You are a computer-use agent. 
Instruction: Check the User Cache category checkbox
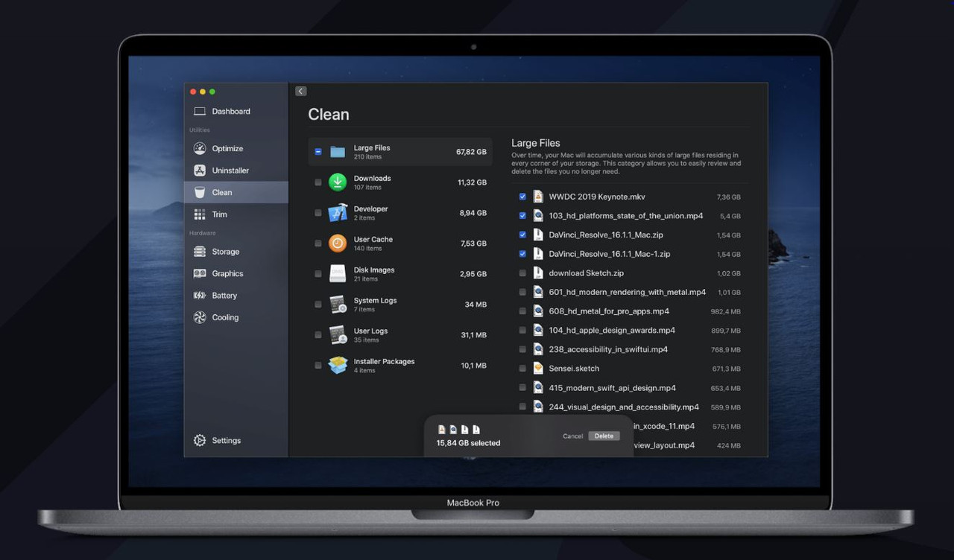point(318,244)
